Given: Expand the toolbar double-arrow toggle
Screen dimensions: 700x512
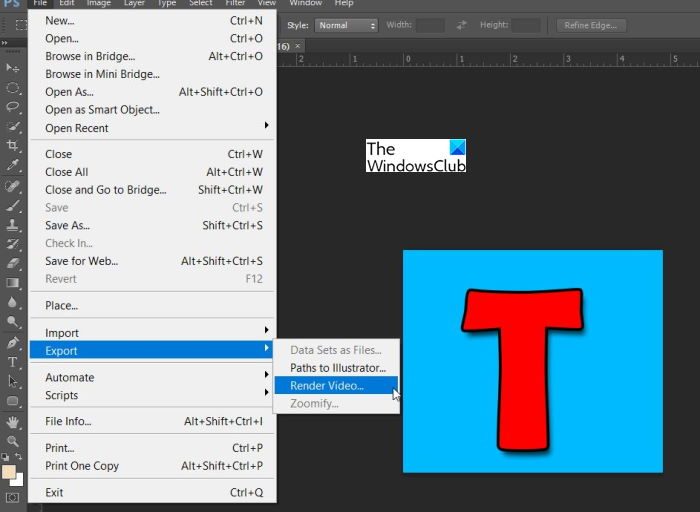Looking at the screenshot, I should [x=4, y=43].
